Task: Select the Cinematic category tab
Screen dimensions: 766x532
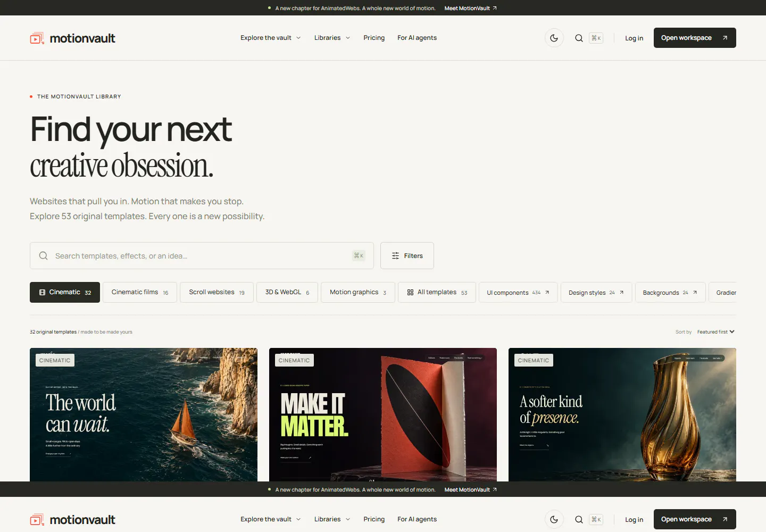Action: point(65,292)
